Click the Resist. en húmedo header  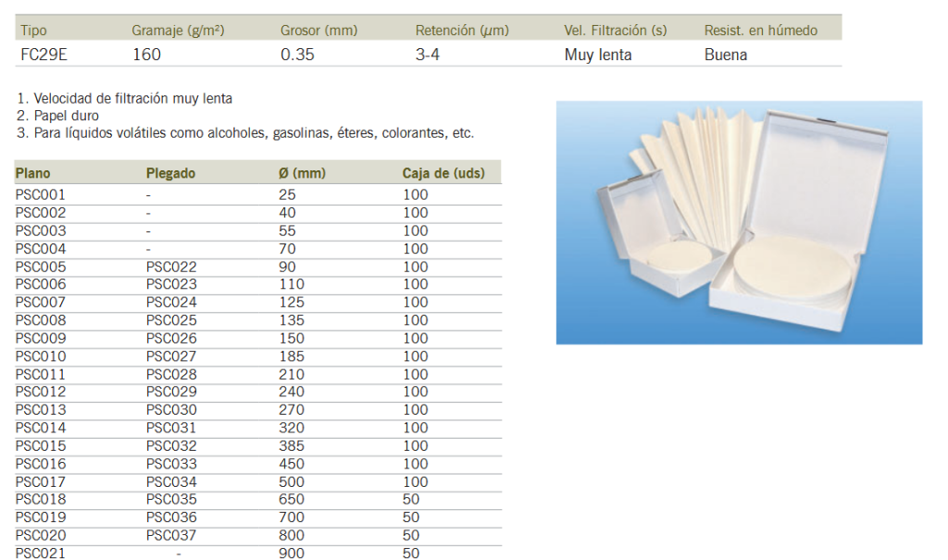(760, 31)
